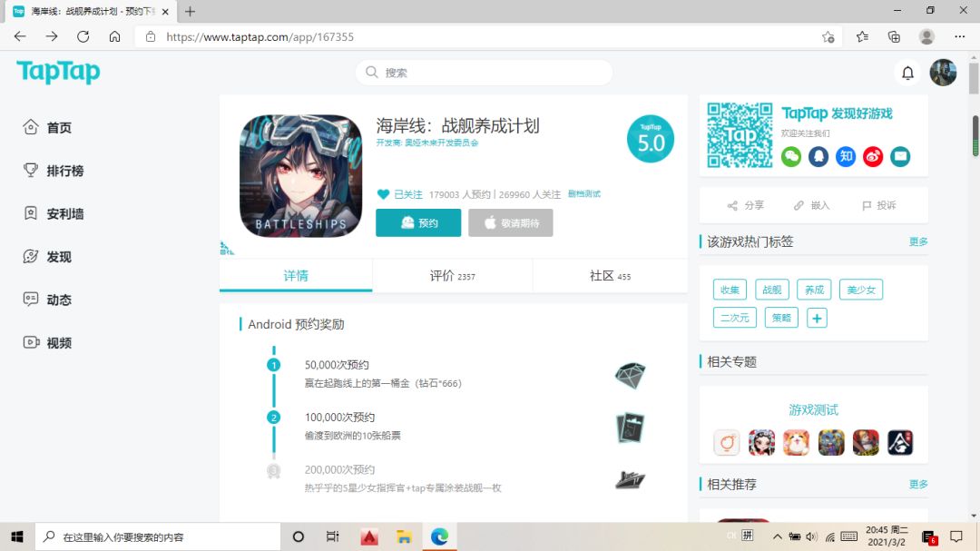Open the favorites list

[863, 37]
